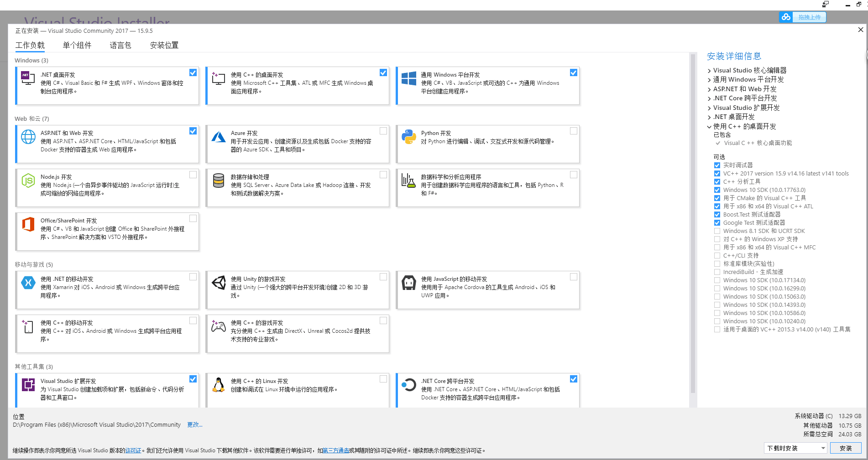This screenshot has height=460, width=868.
Task: Check the C++/CLI 支持 option
Action: (717, 255)
